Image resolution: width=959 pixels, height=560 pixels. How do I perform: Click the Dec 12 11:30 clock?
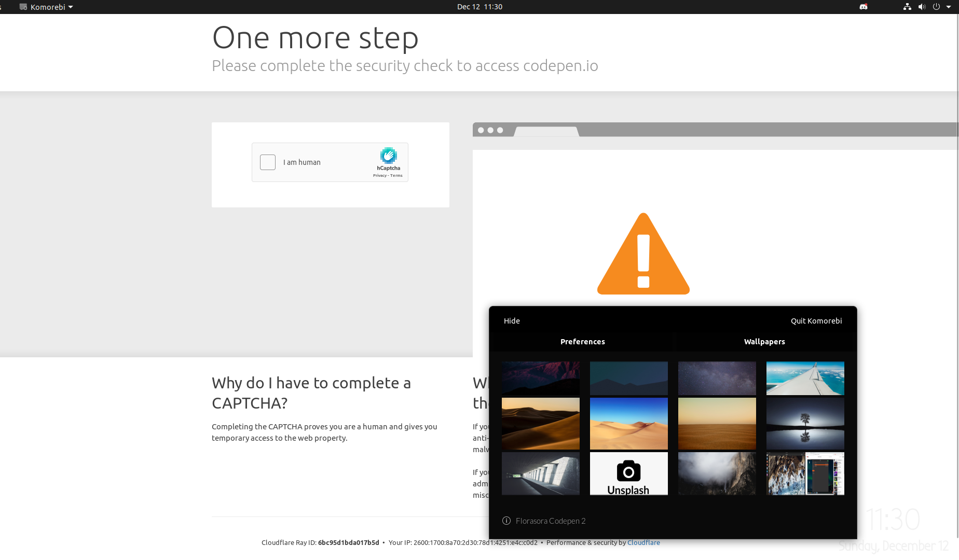(x=479, y=7)
